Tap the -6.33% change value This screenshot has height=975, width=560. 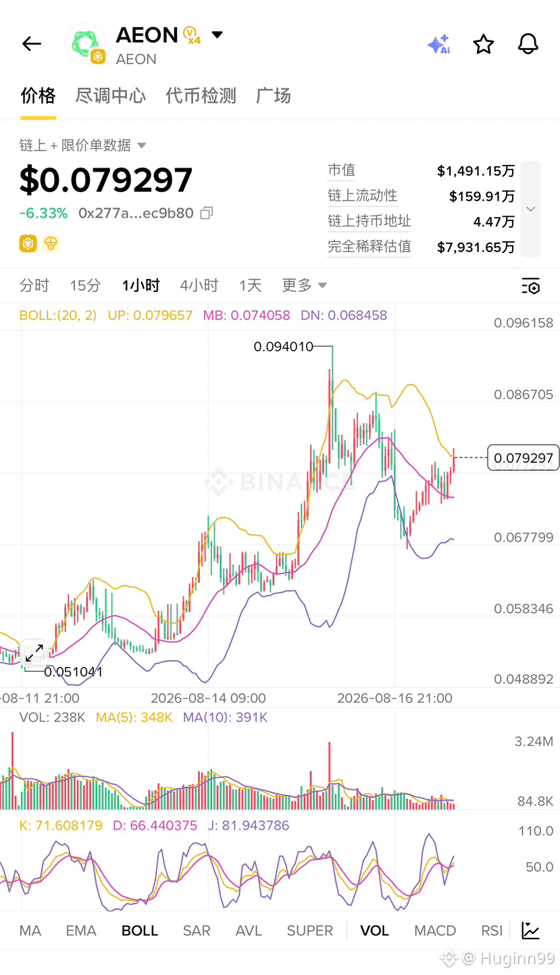click(x=43, y=214)
